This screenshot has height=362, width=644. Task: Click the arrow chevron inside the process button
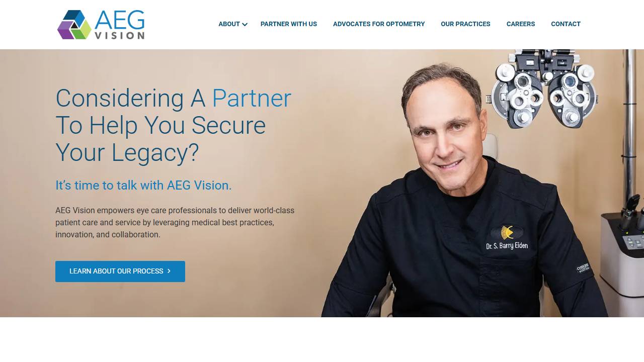(x=169, y=271)
